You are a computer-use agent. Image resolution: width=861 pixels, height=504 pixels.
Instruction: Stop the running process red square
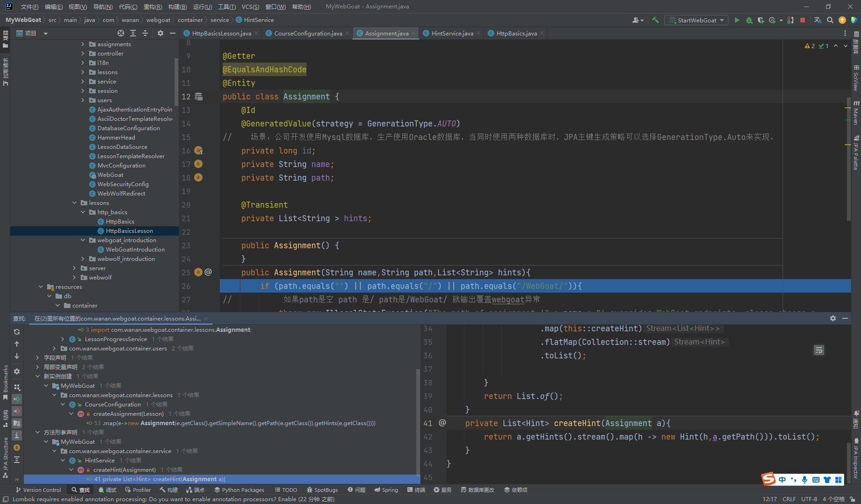coord(803,20)
